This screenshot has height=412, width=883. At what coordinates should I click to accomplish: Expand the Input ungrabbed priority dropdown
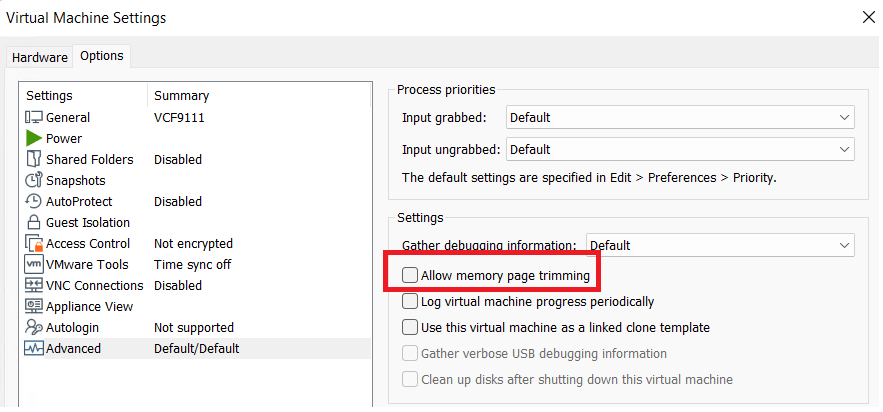tap(680, 149)
